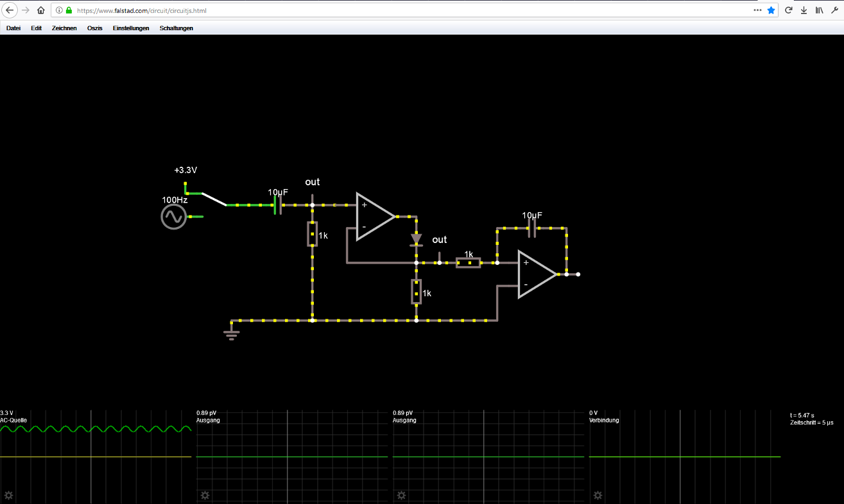Click the t = 5.47 s time readout
This screenshot has height=504, width=844.
tap(802, 416)
